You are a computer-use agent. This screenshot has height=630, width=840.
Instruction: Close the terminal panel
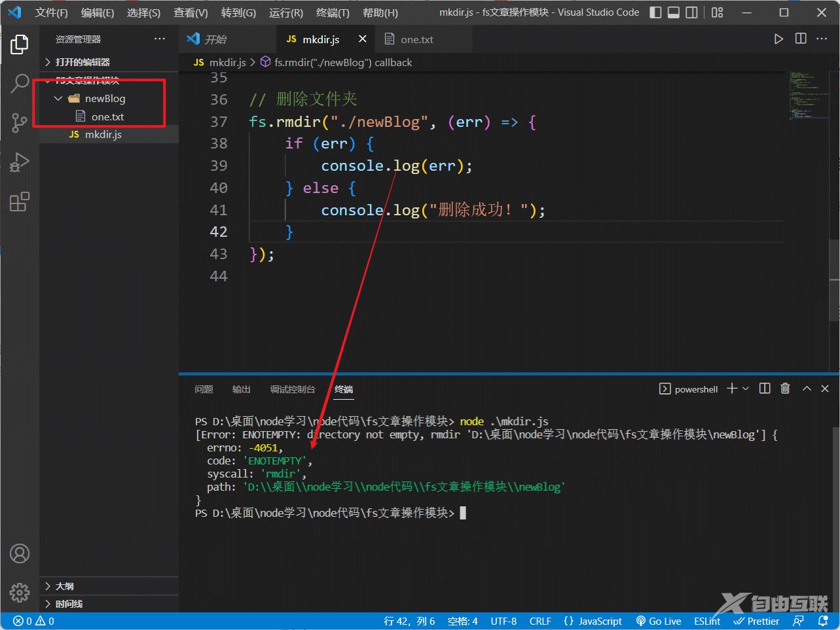(x=825, y=389)
